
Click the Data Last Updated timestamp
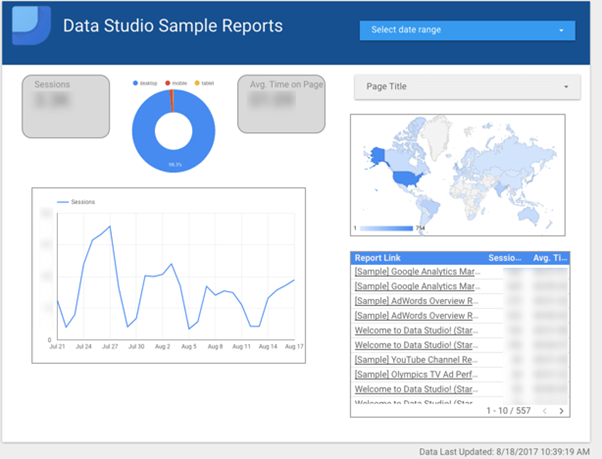[504, 452]
